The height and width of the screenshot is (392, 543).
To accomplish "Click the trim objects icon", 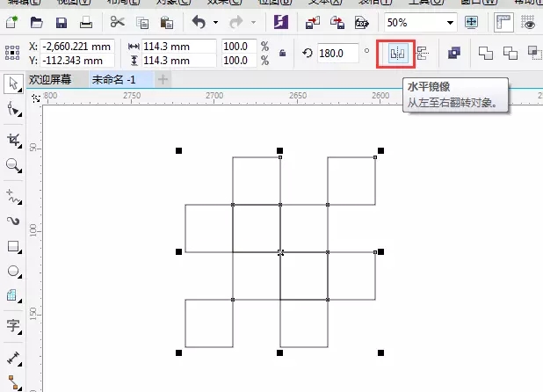I will coord(510,53).
